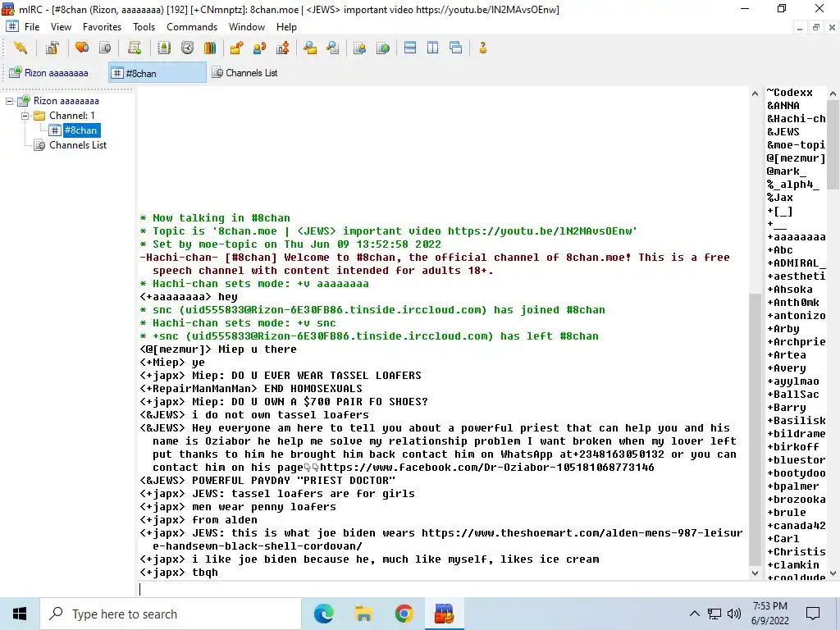Launch Microsoft Edge from taskbar
This screenshot has width=840, height=630.
point(323,614)
